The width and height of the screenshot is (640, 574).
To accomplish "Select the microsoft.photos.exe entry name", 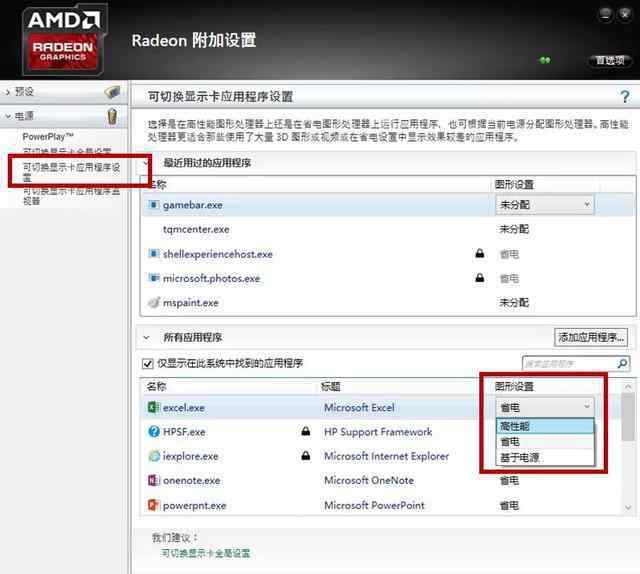I will [x=211, y=278].
